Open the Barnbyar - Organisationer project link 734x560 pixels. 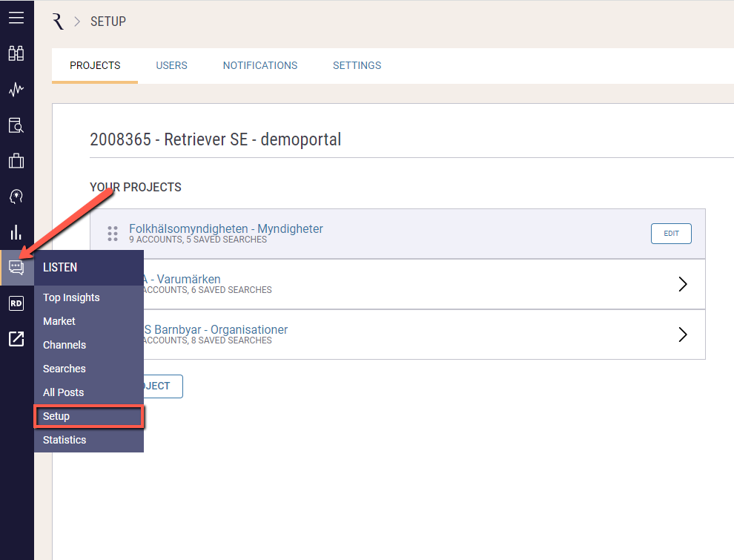216,329
